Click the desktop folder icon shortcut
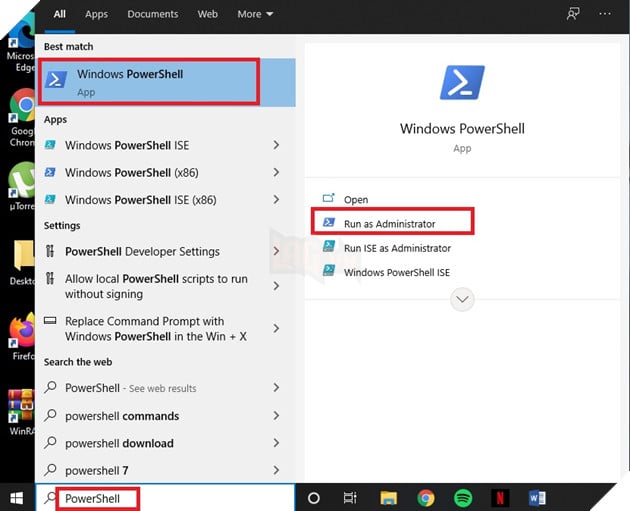The image size is (630, 511). 23,261
